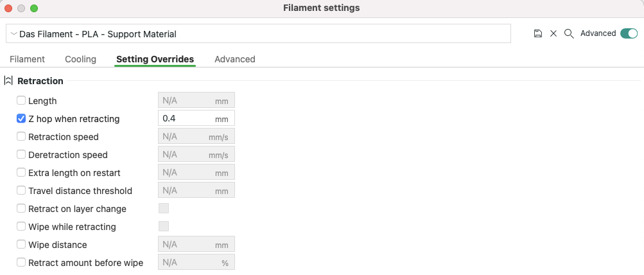
Task: Toggle the Advanced mode switch
Action: 629,33
